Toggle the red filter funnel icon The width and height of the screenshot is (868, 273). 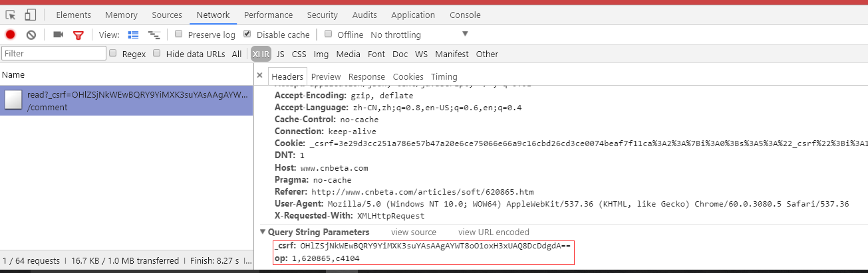[78, 35]
